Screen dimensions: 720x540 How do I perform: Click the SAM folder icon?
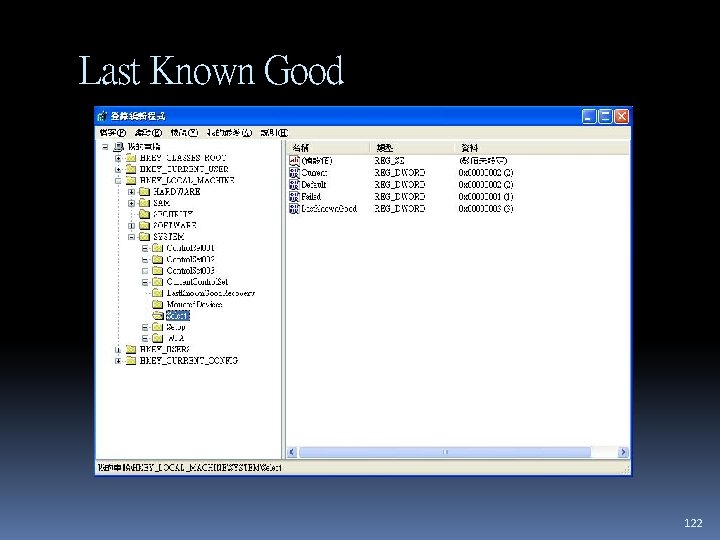tap(144, 203)
